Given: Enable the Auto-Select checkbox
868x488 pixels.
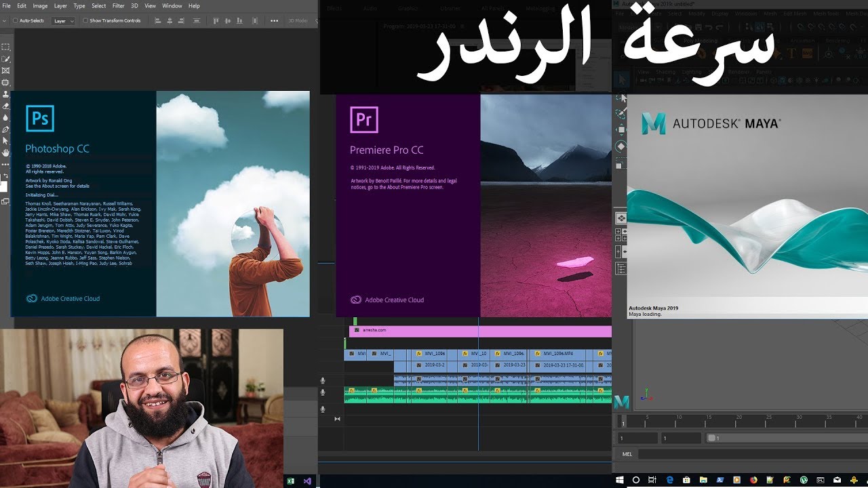Looking at the screenshot, I should 16,21.
